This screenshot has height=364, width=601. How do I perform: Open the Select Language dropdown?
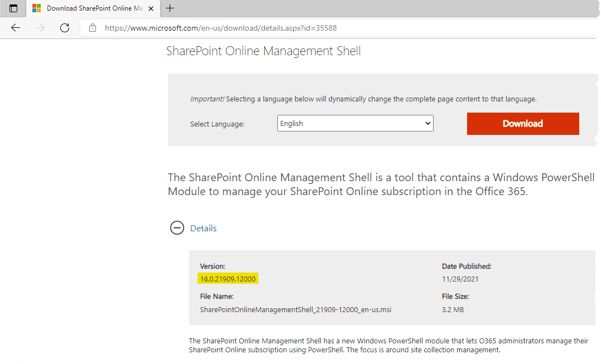pyautogui.click(x=355, y=123)
